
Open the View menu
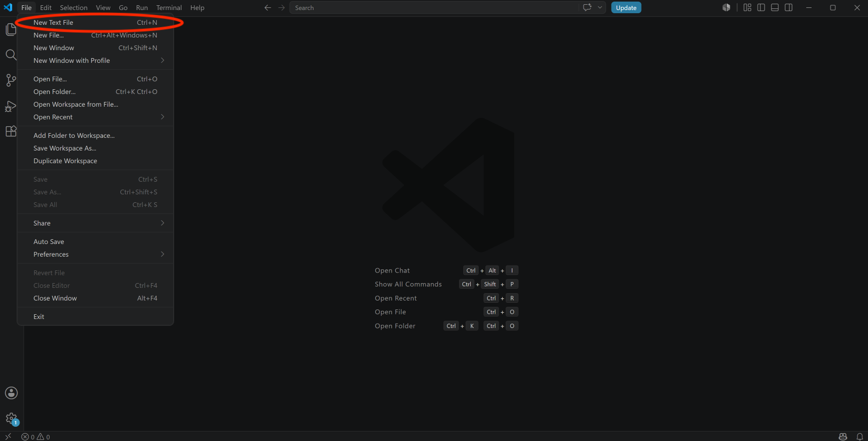pyautogui.click(x=103, y=7)
